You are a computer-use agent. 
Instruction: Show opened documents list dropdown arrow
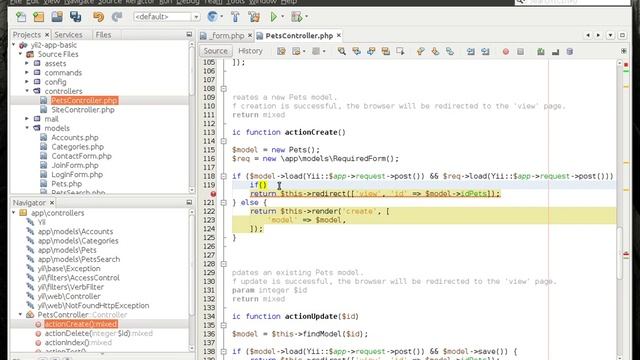pos(610,36)
